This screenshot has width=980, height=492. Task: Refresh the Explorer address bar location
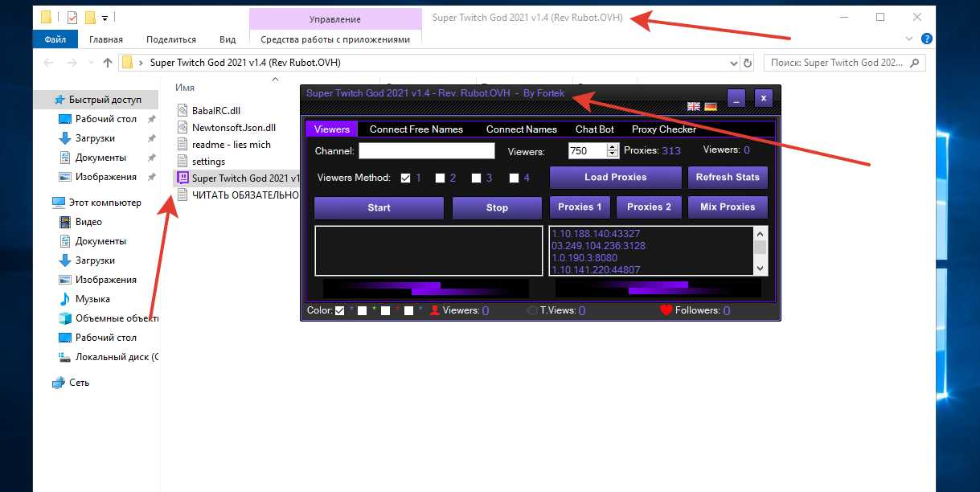(x=748, y=63)
